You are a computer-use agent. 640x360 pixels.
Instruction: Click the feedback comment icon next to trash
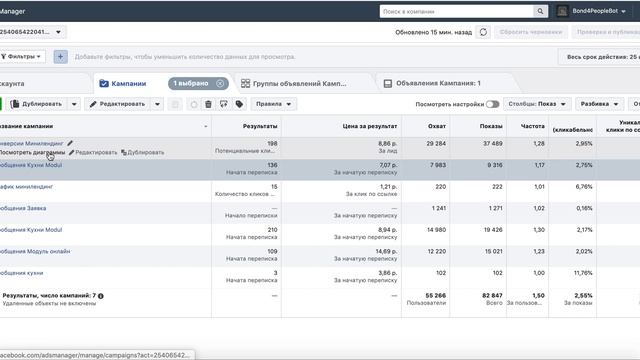[x=224, y=104]
